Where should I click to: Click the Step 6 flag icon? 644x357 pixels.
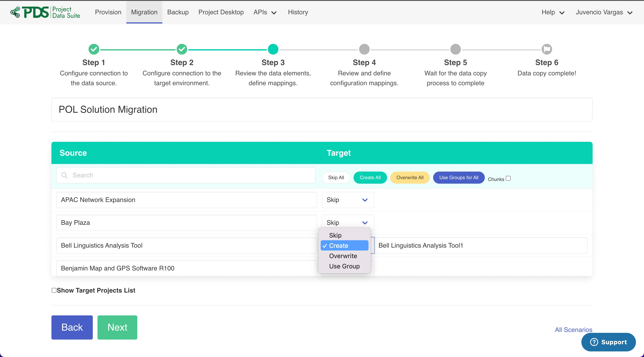[x=547, y=49]
